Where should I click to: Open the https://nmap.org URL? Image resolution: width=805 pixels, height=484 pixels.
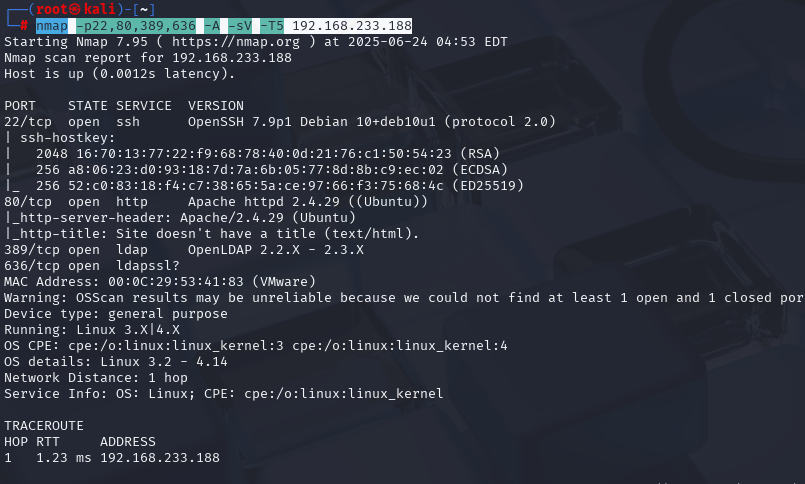pos(236,42)
